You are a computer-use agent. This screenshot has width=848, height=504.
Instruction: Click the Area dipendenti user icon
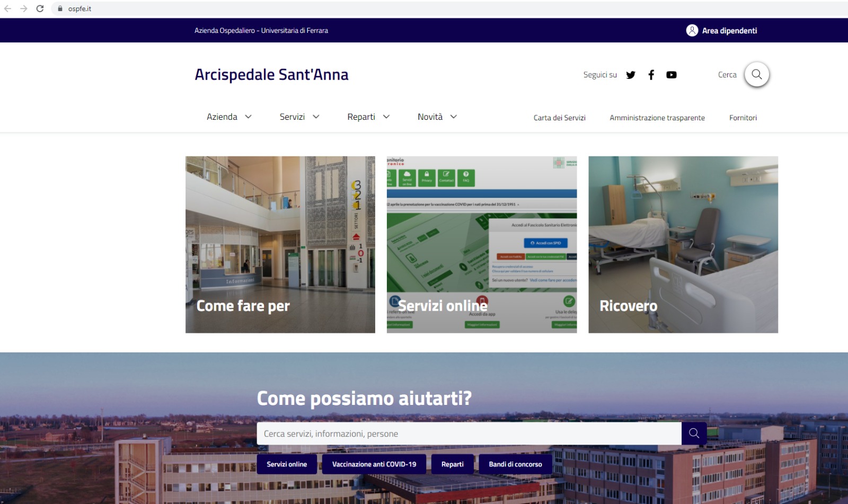692,30
